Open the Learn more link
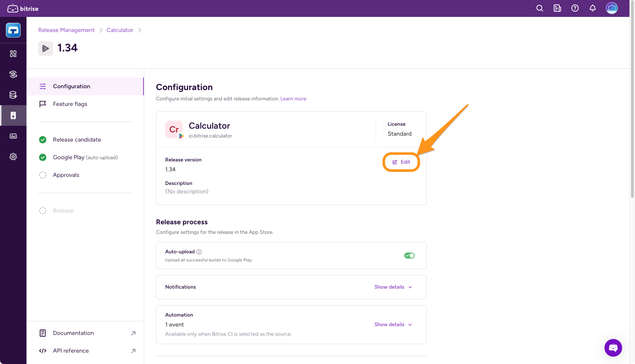Screen dimensions: 635x364 (293, 99)
